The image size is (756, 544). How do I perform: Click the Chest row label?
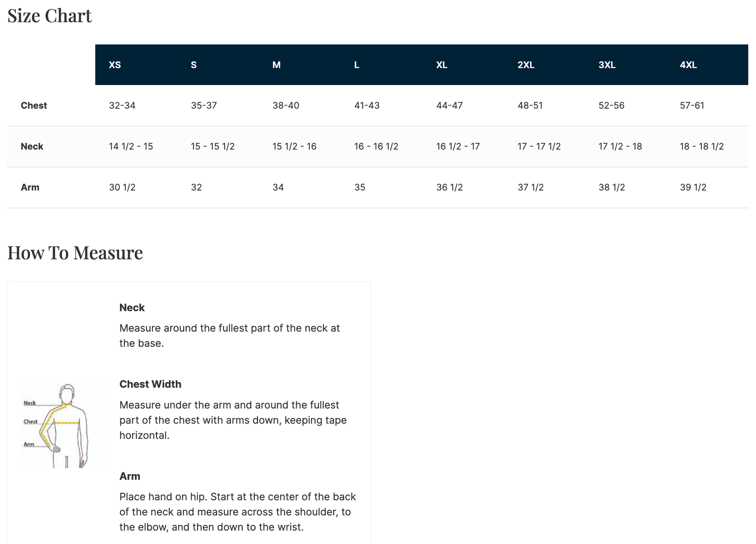coord(34,106)
